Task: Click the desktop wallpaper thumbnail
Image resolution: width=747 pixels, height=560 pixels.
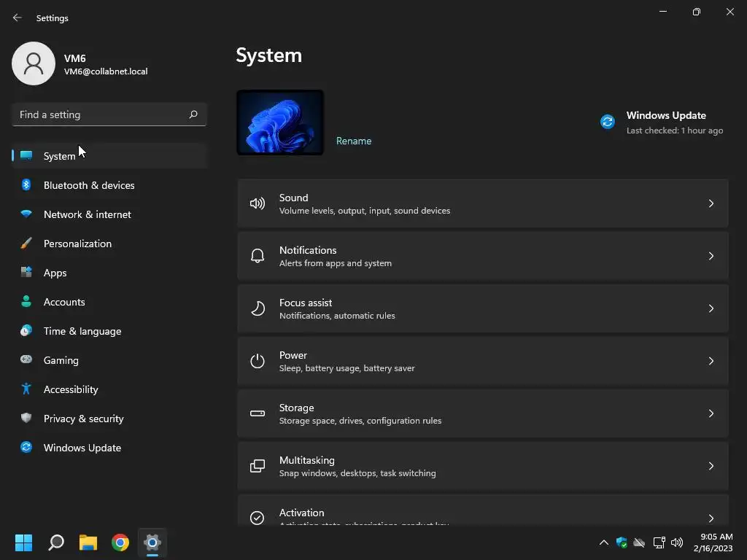Action: [280, 122]
